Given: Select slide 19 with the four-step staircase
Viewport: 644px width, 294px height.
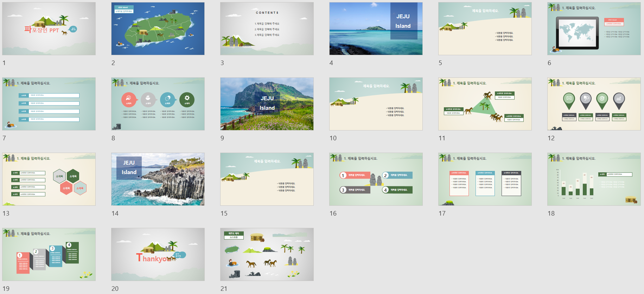Looking at the screenshot, I should pyautogui.click(x=49, y=254).
